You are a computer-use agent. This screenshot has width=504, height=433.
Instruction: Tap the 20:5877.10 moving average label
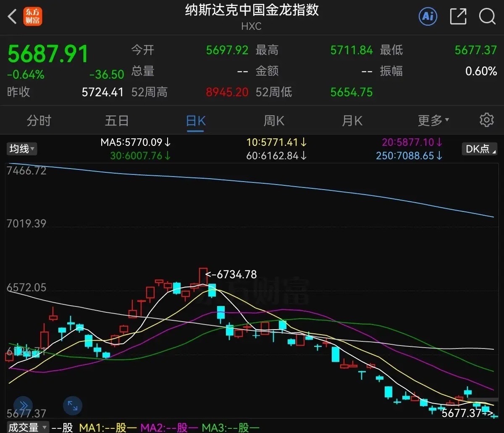pyautogui.click(x=412, y=143)
